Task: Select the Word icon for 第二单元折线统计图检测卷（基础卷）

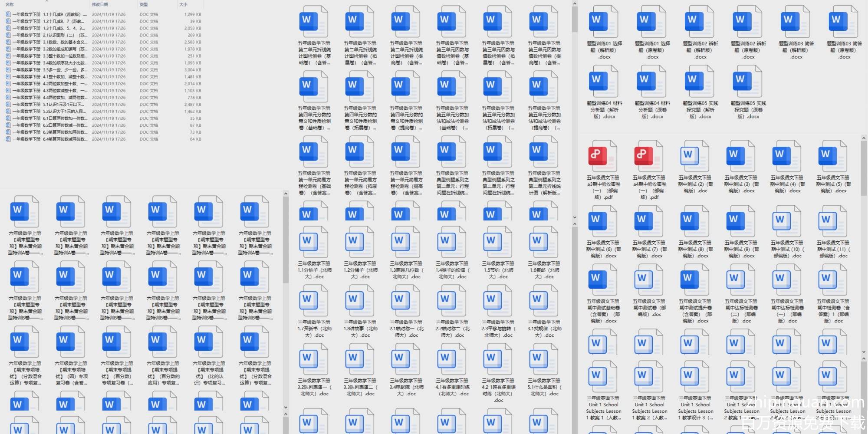Action: point(314,22)
